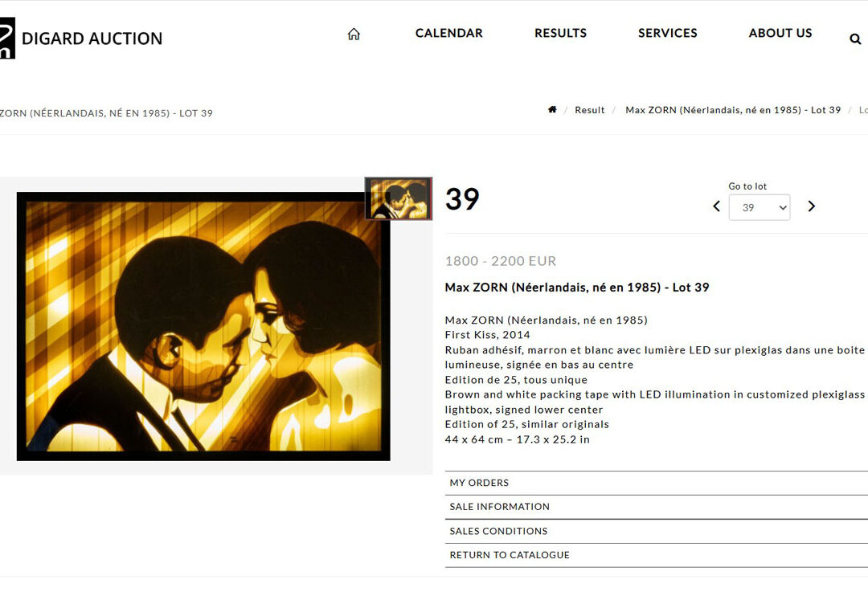The image size is (868, 596).
Task: Open the About Us menu
Action: [780, 33]
